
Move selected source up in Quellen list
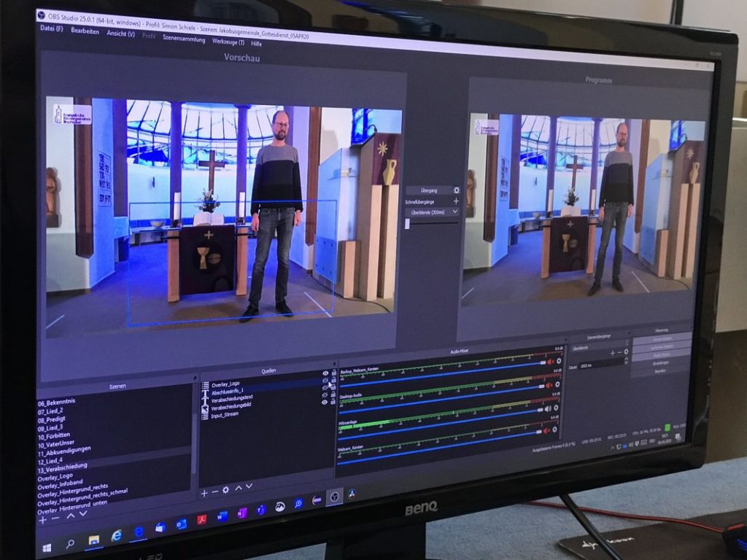coord(238,488)
